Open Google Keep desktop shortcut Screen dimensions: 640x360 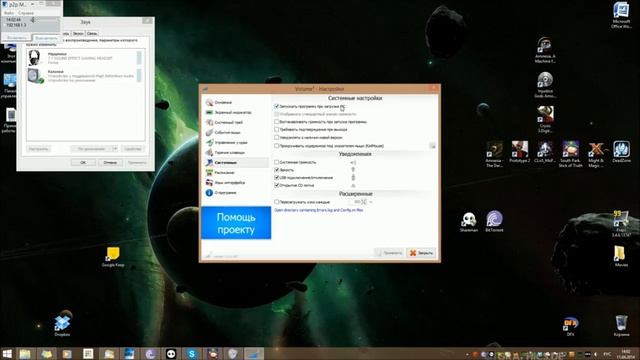(x=113, y=257)
